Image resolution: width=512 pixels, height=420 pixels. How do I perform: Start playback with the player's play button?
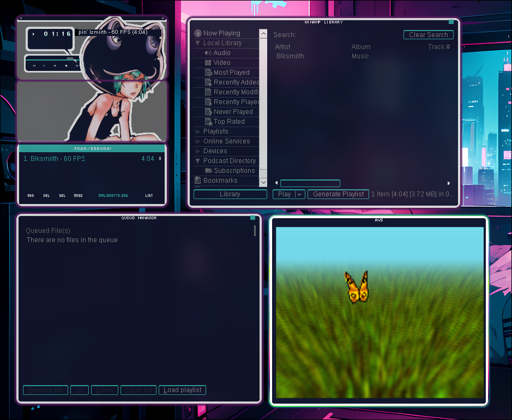click(44, 65)
